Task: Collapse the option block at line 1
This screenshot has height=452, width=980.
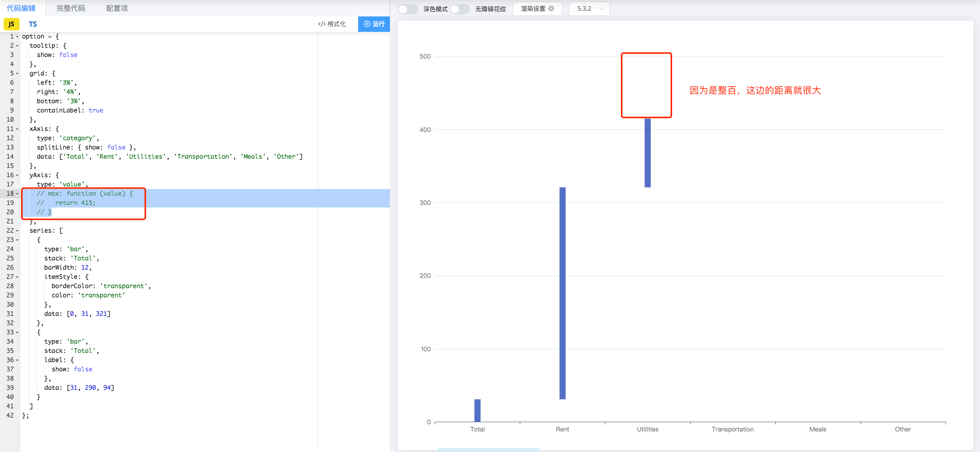Action: point(17,36)
